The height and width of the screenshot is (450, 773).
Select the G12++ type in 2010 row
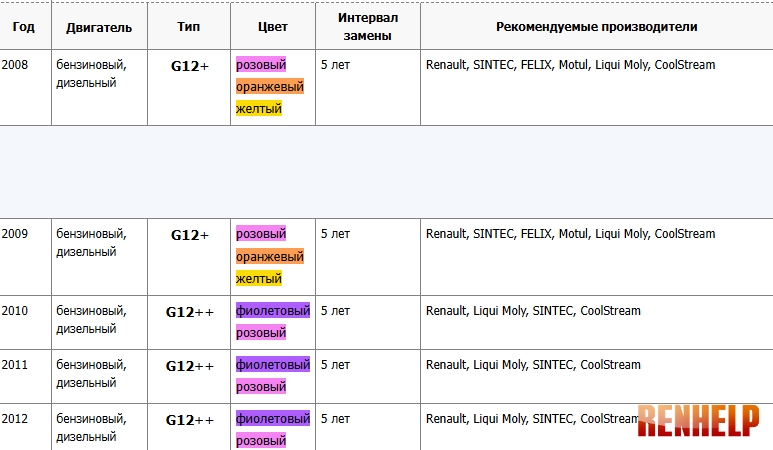[189, 312]
